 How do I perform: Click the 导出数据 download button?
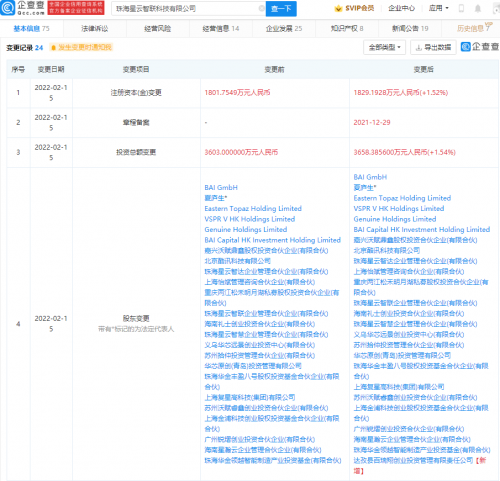[x=433, y=47]
